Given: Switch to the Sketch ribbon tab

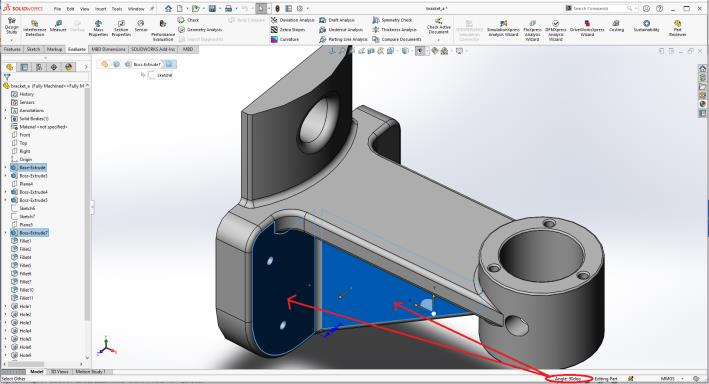Looking at the screenshot, I should pos(33,49).
